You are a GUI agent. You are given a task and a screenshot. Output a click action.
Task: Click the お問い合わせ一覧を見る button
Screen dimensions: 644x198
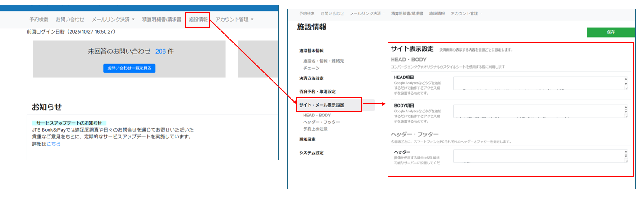coord(129,68)
